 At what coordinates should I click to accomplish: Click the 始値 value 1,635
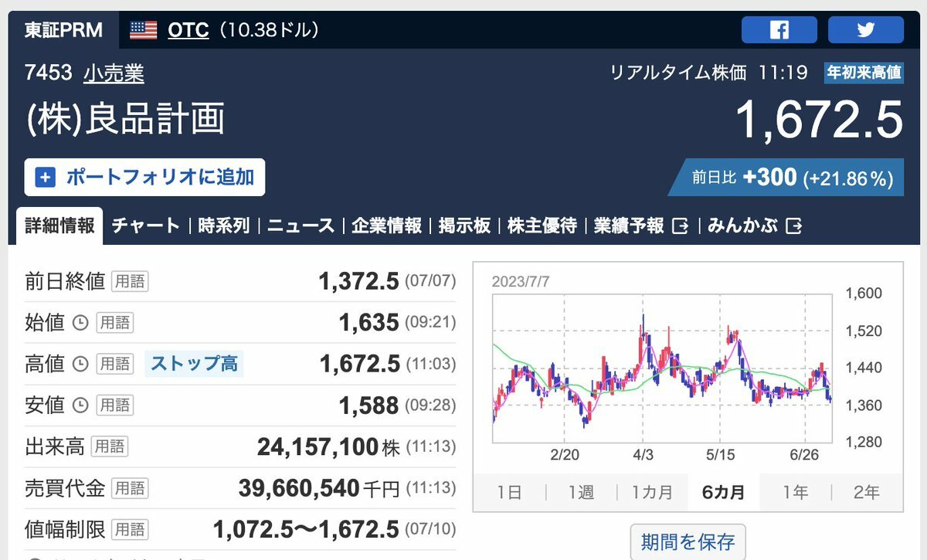[x=369, y=323]
